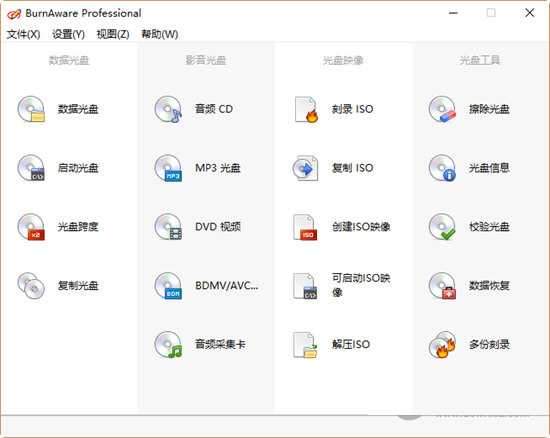Click the 光盘工具 column header
Viewport: 550px width, 438px height.
pyautogui.click(x=480, y=60)
